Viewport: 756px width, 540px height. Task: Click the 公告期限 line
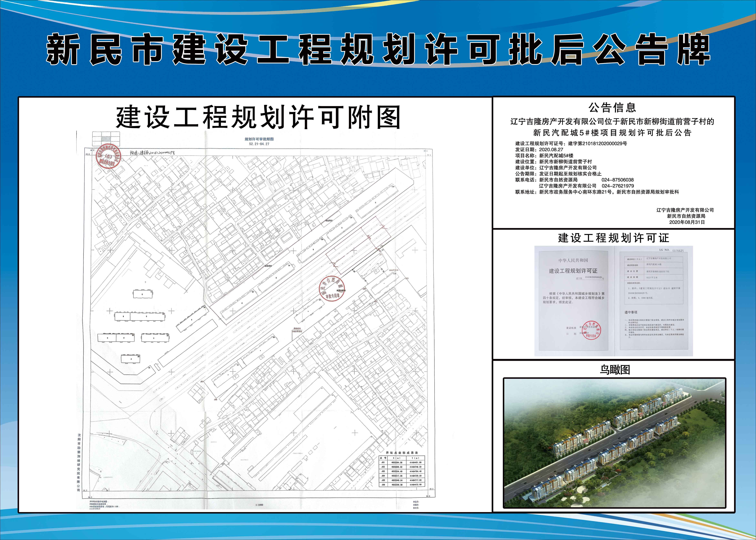click(x=558, y=174)
